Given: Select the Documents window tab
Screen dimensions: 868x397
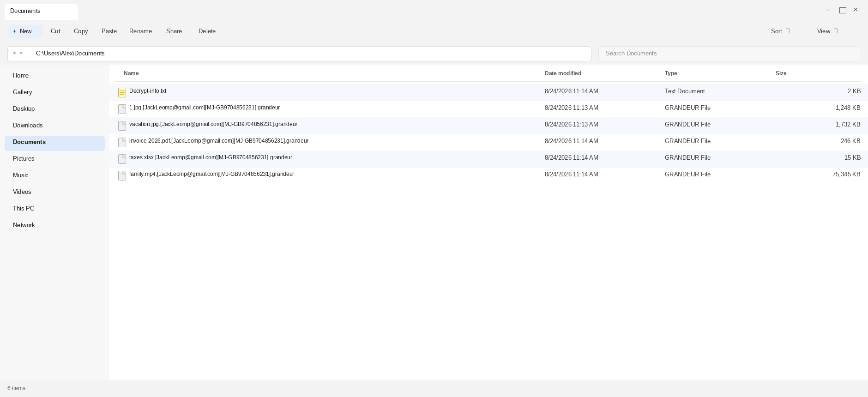Looking at the screenshot, I should 41,12.
